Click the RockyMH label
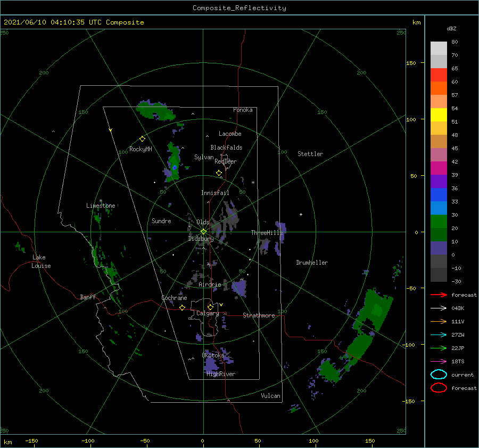 coord(141,149)
